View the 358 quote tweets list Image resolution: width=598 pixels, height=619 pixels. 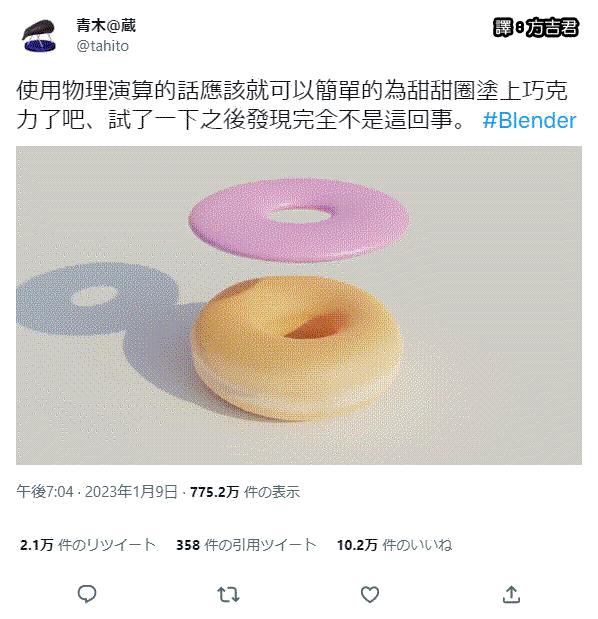coord(246,545)
